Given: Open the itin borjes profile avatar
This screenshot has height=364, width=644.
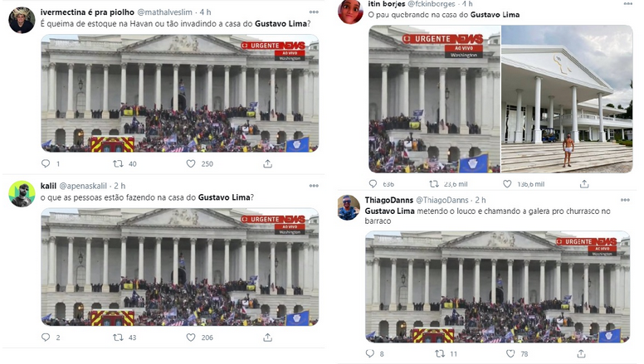Looking at the screenshot, I should pyautogui.click(x=350, y=11).
